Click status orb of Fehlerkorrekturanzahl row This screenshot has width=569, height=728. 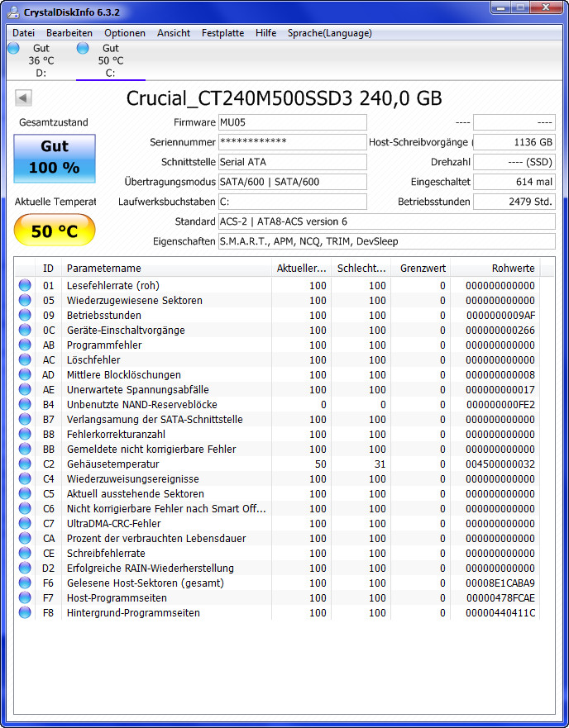25,434
